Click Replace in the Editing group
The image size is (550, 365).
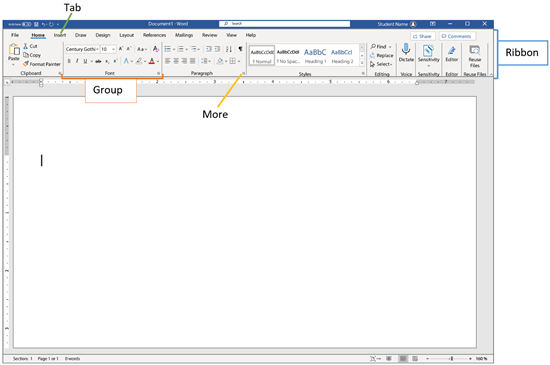point(381,55)
